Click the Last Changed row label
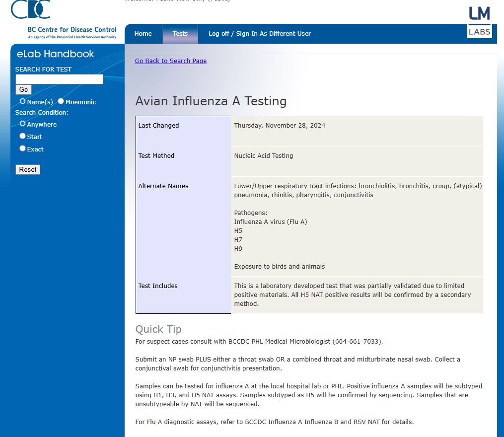The height and width of the screenshot is (437, 504). [x=158, y=126]
